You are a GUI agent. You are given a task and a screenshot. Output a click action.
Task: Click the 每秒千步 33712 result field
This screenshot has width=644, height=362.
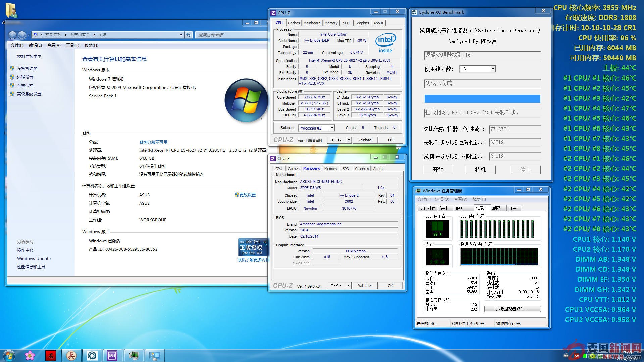click(514, 142)
